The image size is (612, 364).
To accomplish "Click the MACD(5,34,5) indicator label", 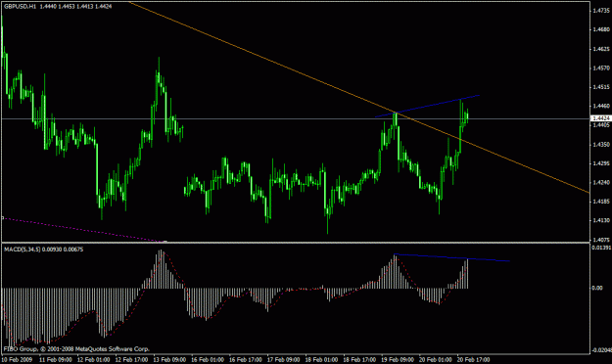I will click(43, 250).
